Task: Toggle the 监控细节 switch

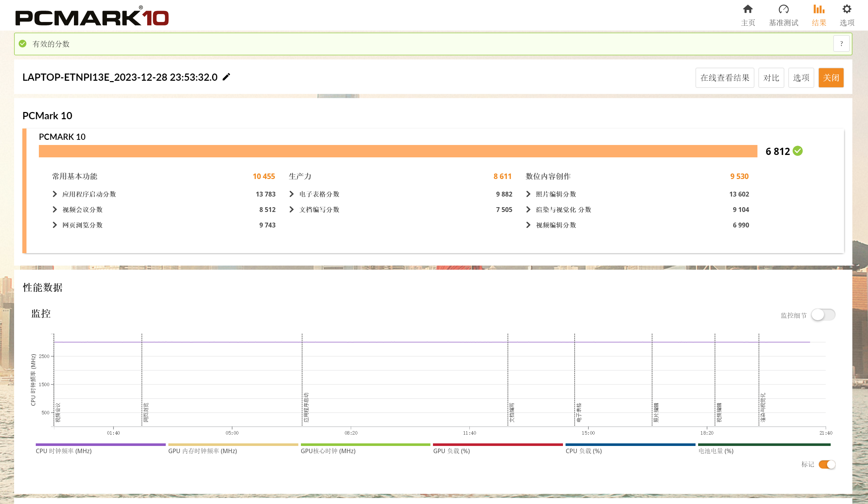Action: [x=823, y=315]
